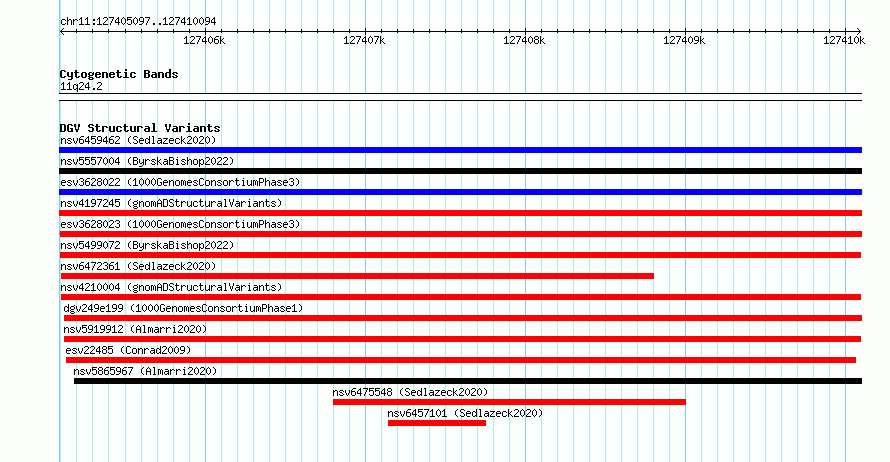Viewport: 890px width, 462px height.
Task: Open esv3628022 (1000GenomesConsortiumPhase3) label
Action: 180,182
